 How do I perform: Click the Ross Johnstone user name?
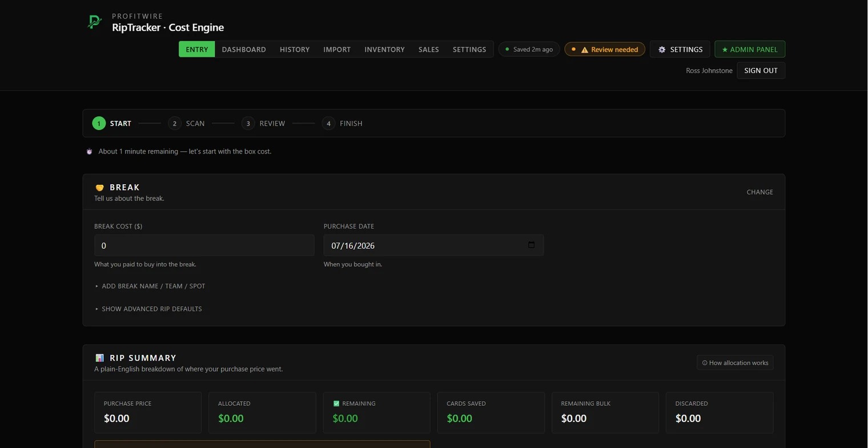[x=709, y=71]
